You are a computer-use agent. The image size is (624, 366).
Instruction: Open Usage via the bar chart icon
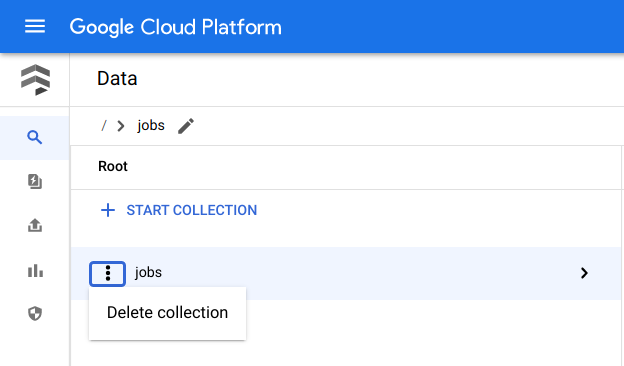click(35, 271)
